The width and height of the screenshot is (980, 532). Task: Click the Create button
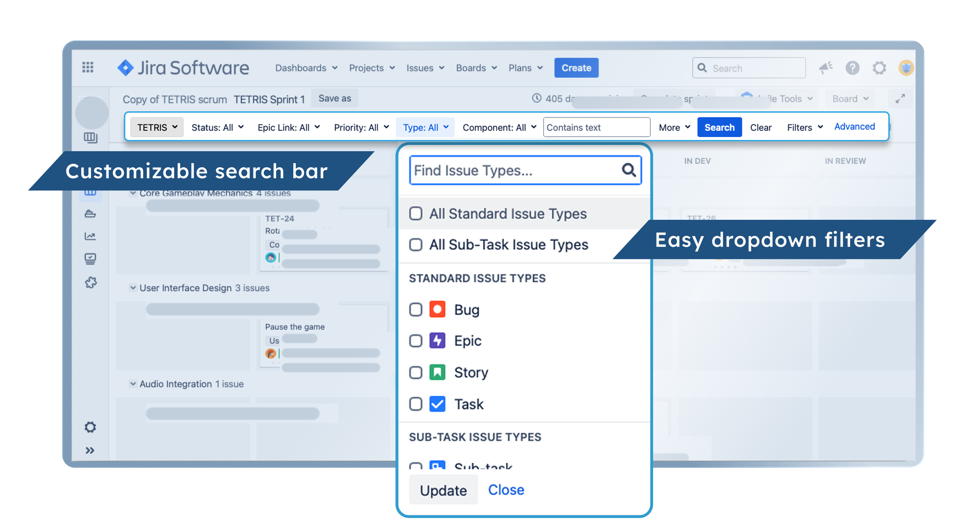(576, 68)
